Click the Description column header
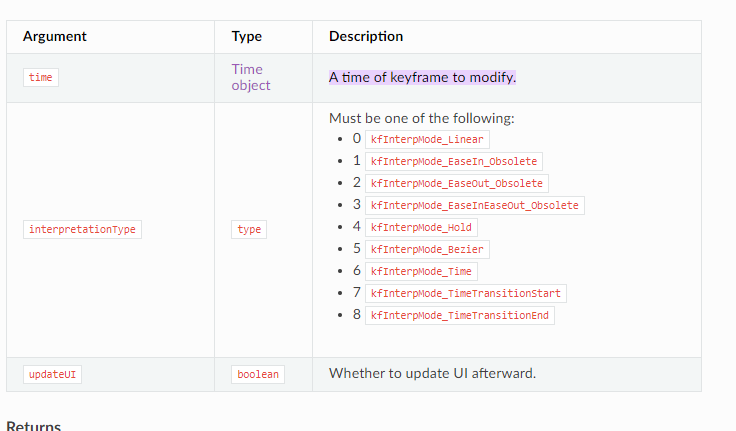 click(366, 36)
